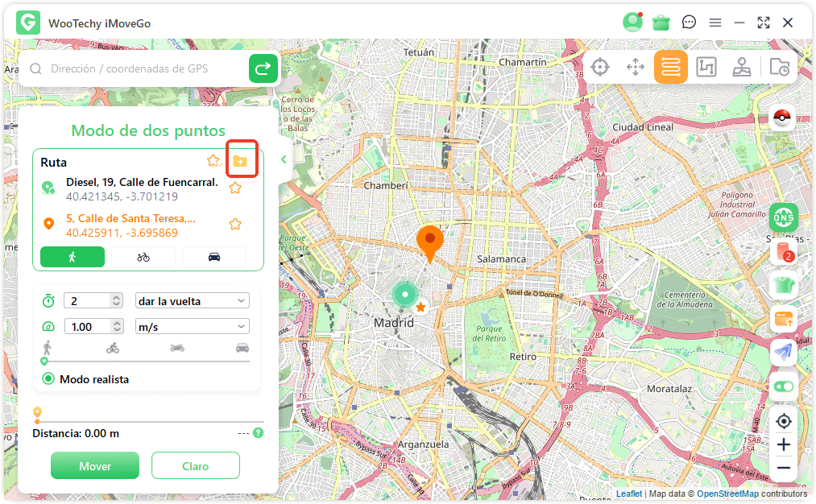Open the jump teleport mode icon

742,67
